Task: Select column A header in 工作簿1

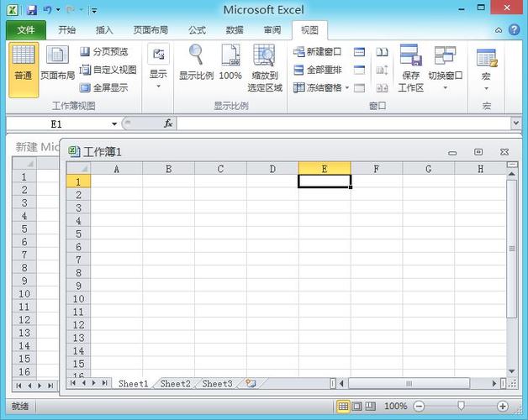Action: [x=117, y=169]
